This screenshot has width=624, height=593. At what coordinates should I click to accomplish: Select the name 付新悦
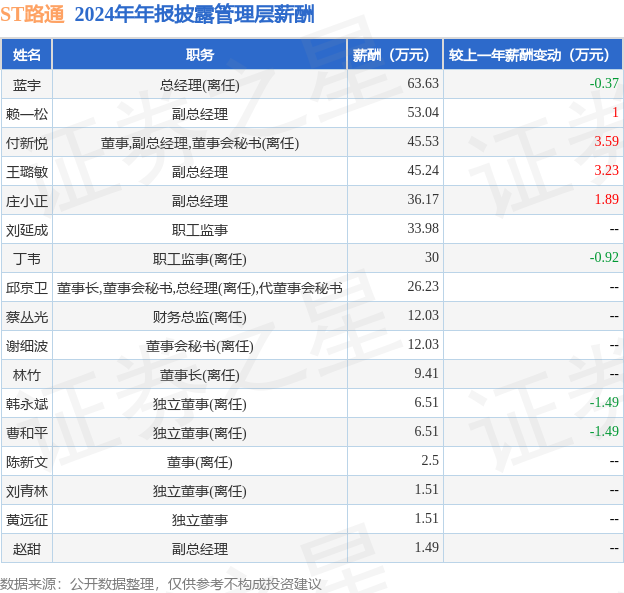point(27,143)
